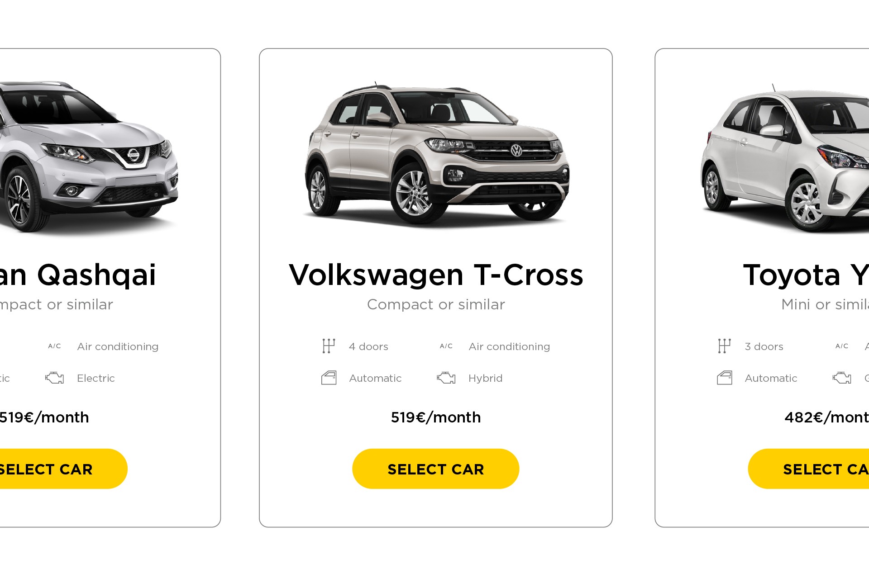Click the car door icon beside Automatic on Volkswagen card
The width and height of the screenshot is (869, 588).
(x=329, y=378)
